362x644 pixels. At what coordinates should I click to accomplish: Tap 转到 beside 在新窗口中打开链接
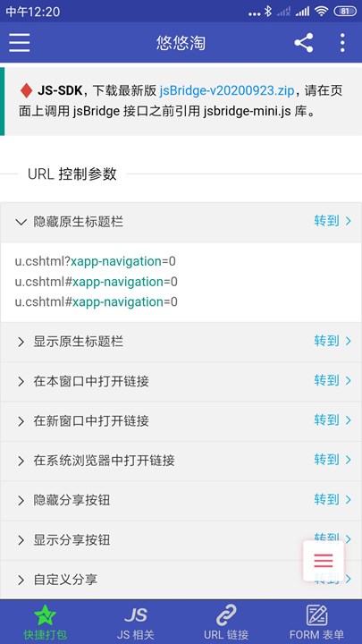333,420
